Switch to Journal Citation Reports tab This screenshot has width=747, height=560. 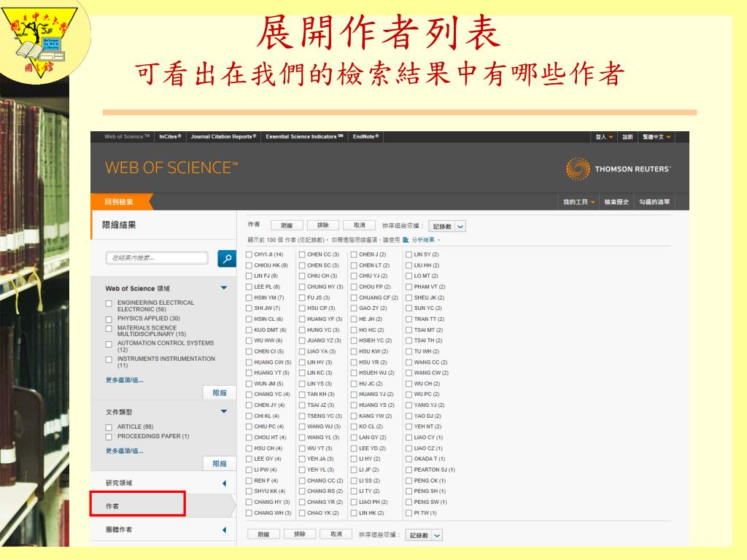coord(223,136)
